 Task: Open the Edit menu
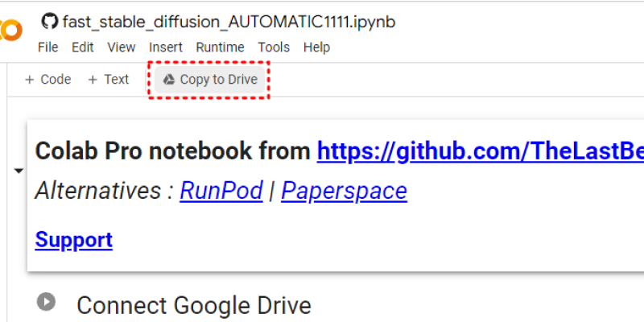(x=83, y=47)
